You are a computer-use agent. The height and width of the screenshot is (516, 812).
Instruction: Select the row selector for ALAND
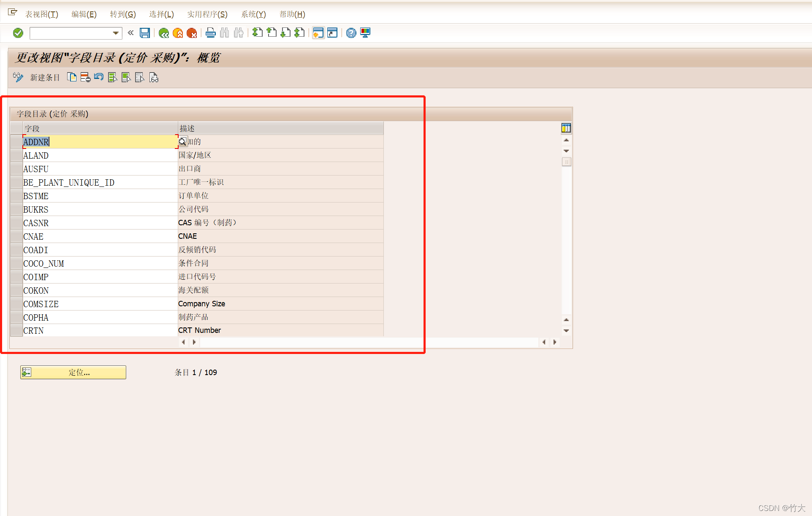coord(16,155)
